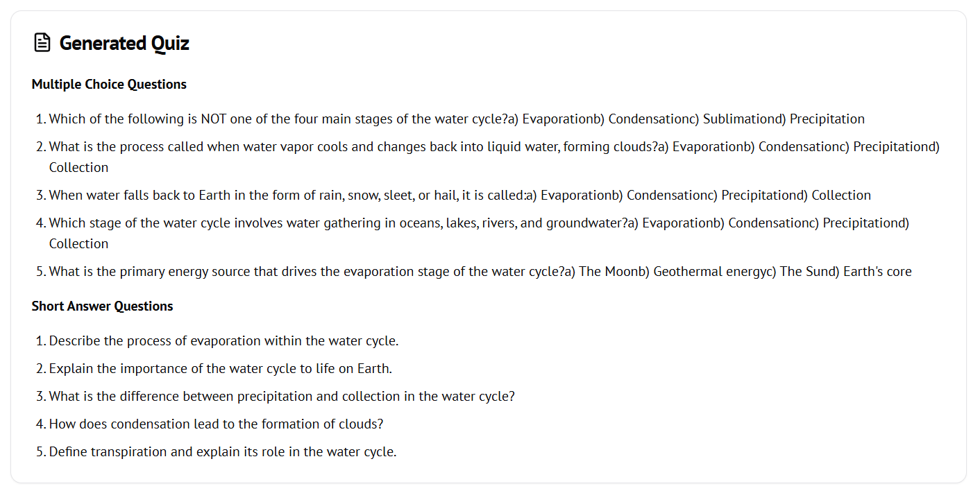The image size is (980, 493).
Task: Click the document icon beside Generated Quiz
Action: tap(42, 43)
